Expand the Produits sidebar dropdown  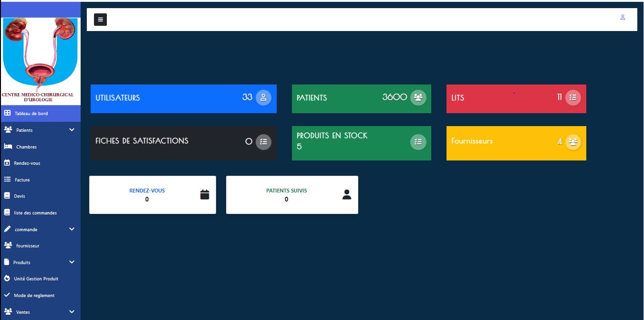[72, 262]
